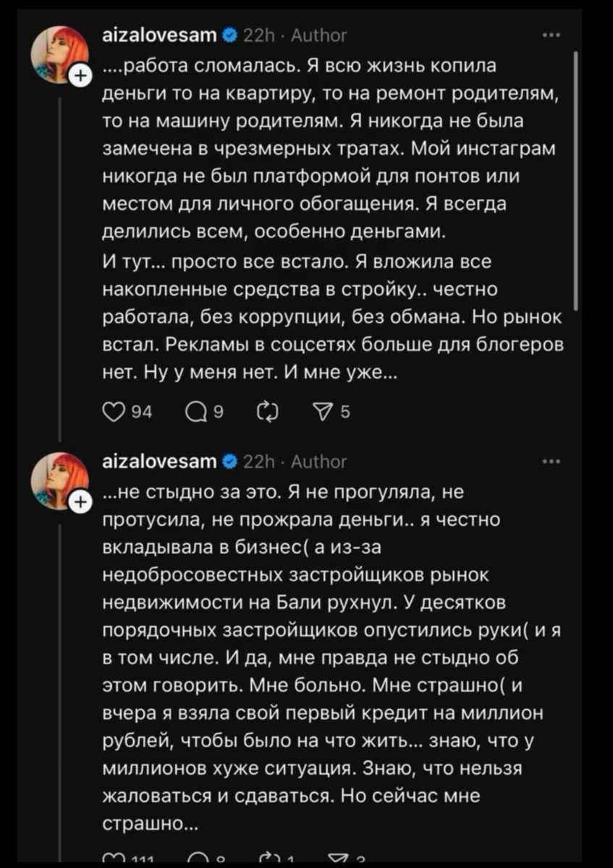
Task: Open aizalovesam's profile from the first comment
Action: pos(158,33)
